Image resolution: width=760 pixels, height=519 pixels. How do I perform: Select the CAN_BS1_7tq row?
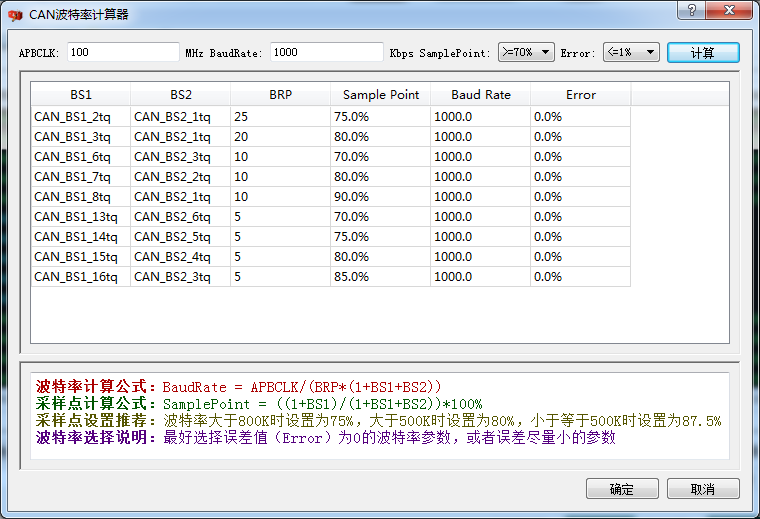pyautogui.click(x=331, y=177)
